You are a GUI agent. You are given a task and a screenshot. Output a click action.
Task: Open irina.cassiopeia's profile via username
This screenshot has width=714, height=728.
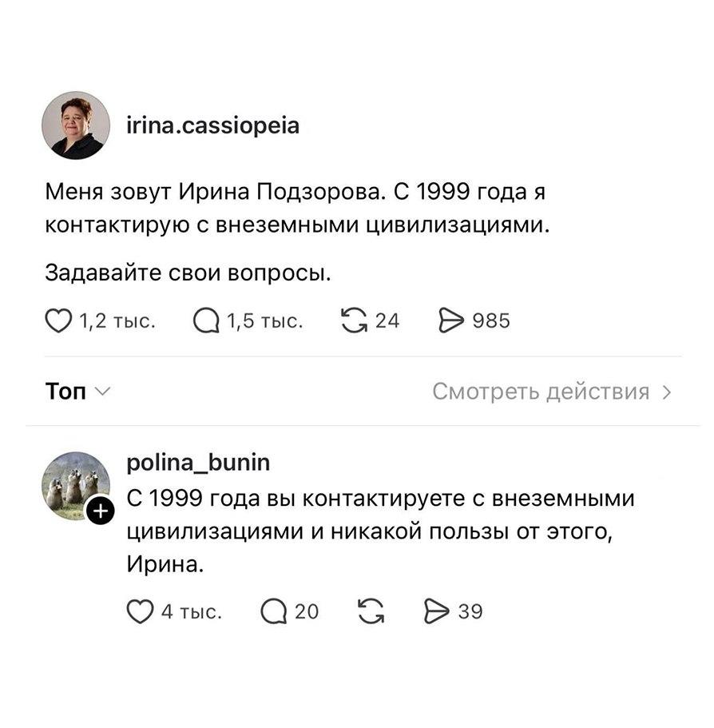(x=214, y=125)
